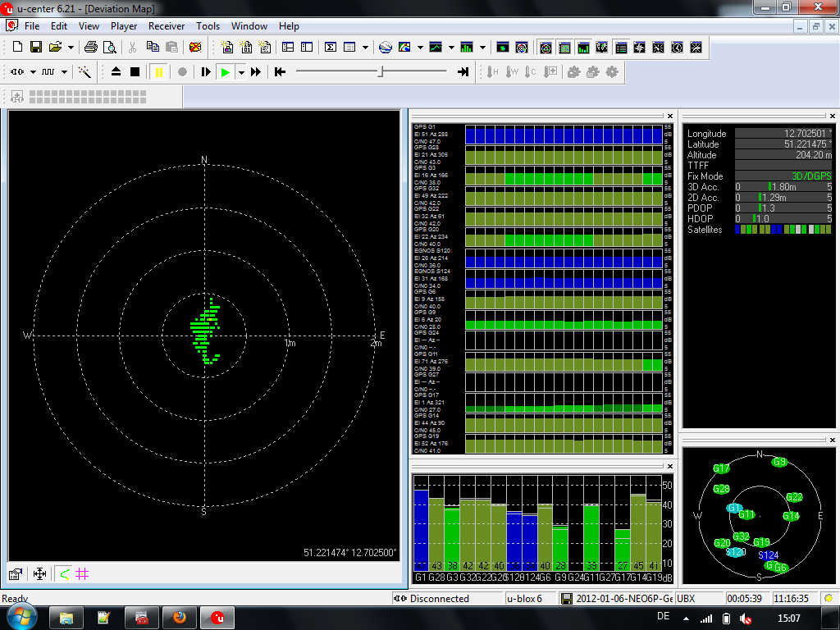Open Firefox from the Windows taskbar
Screen dimensions: 840x630
(x=180, y=617)
